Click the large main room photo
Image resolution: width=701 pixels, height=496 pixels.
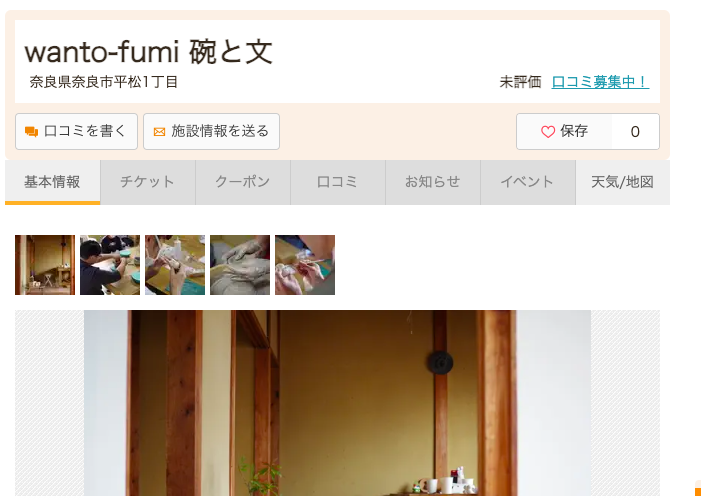pos(338,403)
